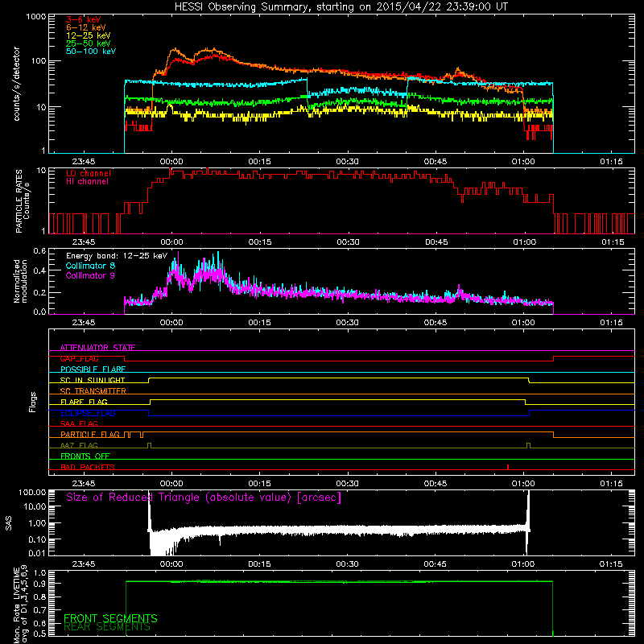Click the 0.9 tick on livetime axis
This screenshot has height=644, width=644.
pos(39,584)
